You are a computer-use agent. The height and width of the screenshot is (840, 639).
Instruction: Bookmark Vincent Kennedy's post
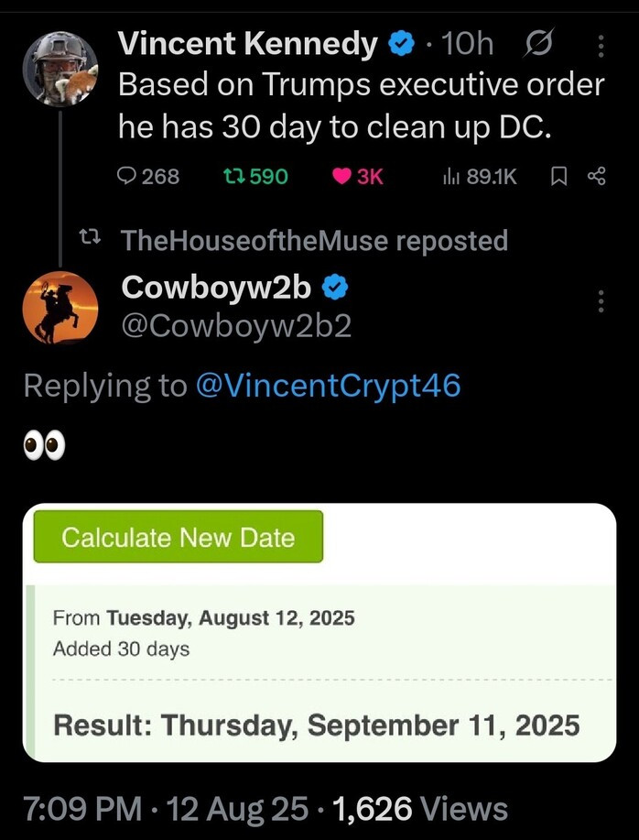(x=559, y=177)
